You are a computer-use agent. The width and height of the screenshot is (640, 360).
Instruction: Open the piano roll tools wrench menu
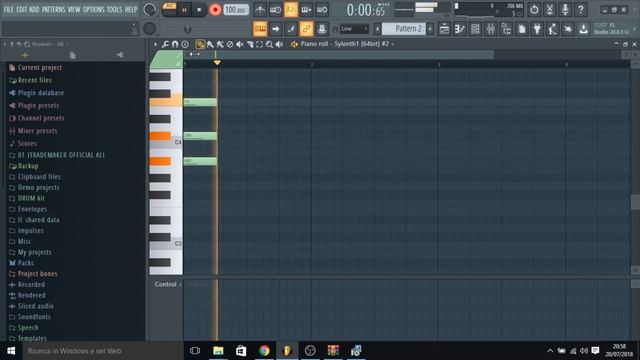tap(165, 44)
